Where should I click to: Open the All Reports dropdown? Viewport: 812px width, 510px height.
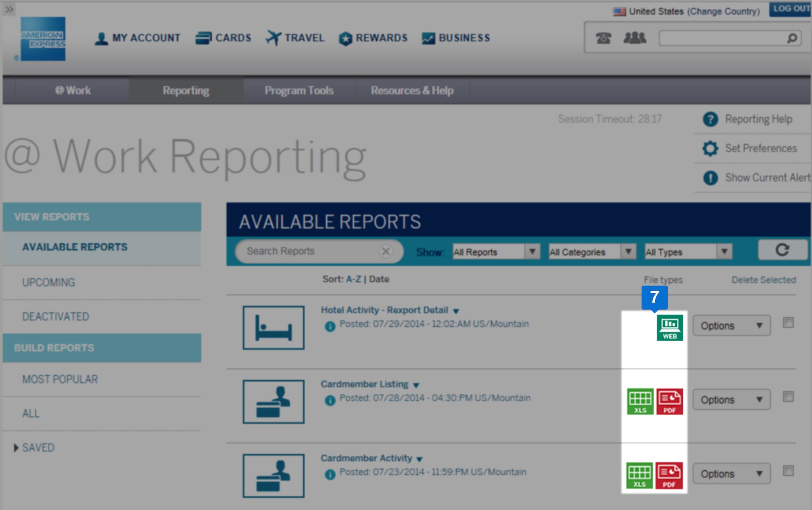495,251
